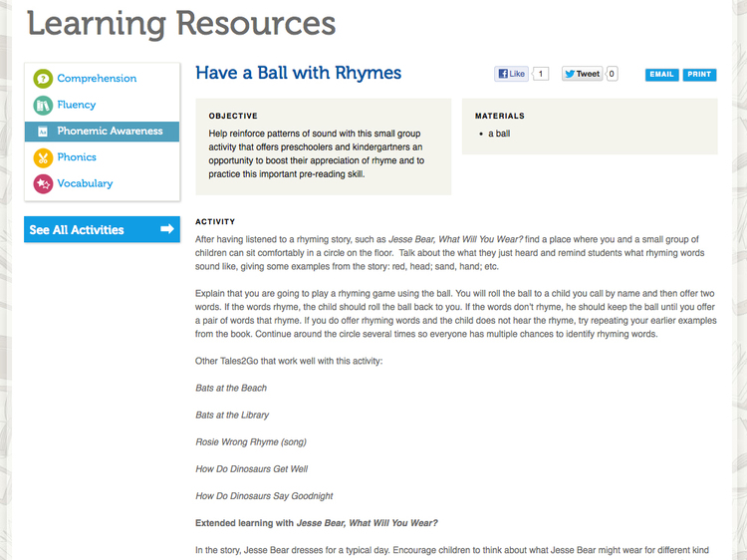
Task: Like this page on Facebook
Action: pyautogui.click(x=512, y=74)
